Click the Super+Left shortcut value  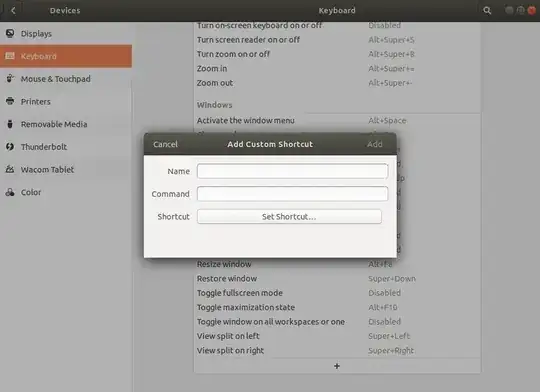pos(389,336)
